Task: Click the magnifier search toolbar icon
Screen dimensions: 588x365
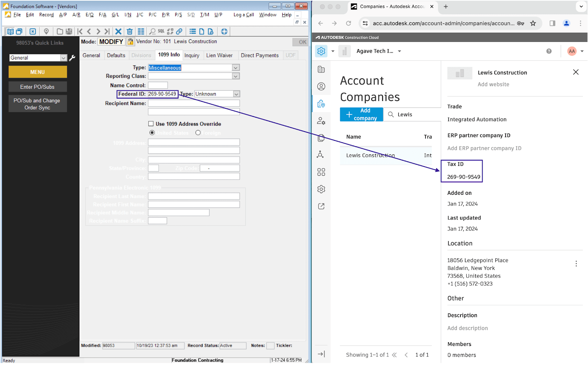Action: pyautogui.click(x=152, y=32)
